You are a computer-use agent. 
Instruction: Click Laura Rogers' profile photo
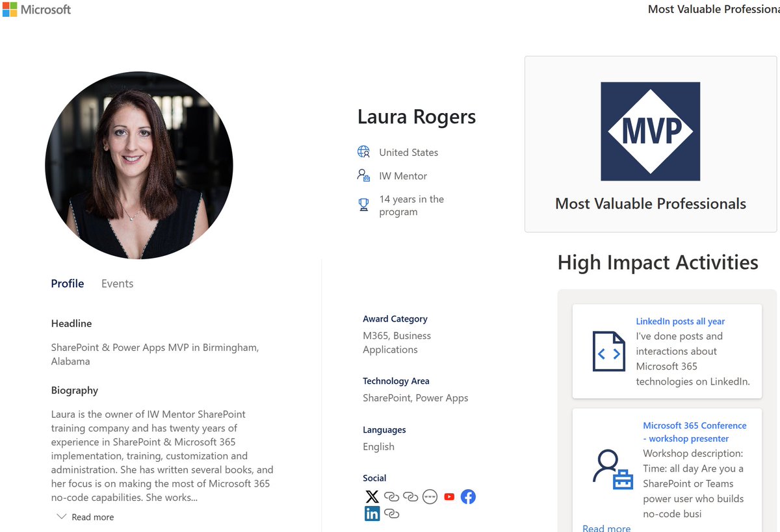pos(139,165)
